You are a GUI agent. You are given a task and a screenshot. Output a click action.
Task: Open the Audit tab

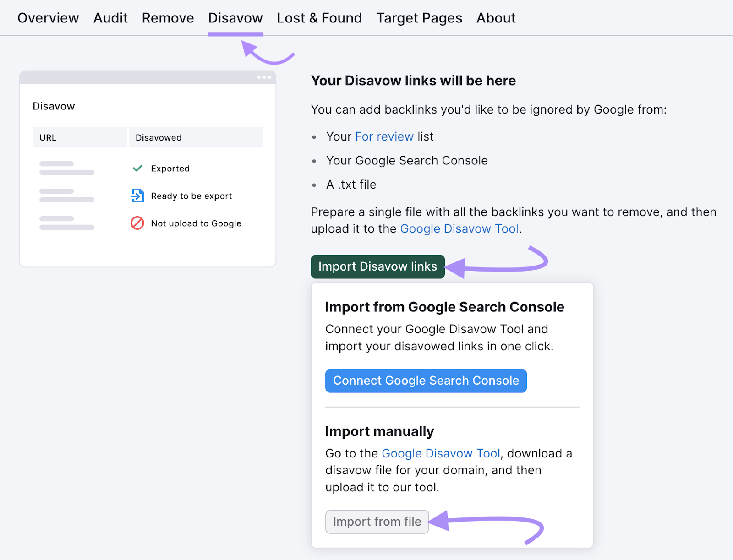pyautogui.click(x=110, y=18)
